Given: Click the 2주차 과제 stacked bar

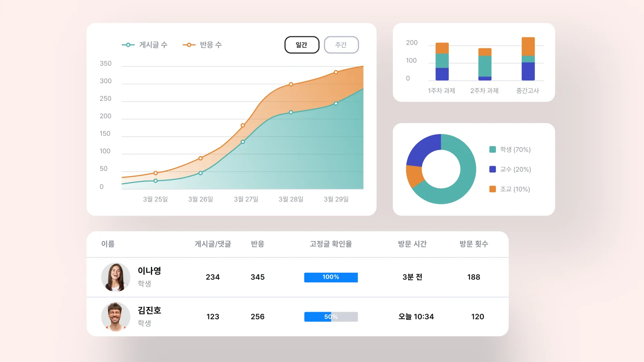Looking at the screenshot, I should tap(485, 64).
